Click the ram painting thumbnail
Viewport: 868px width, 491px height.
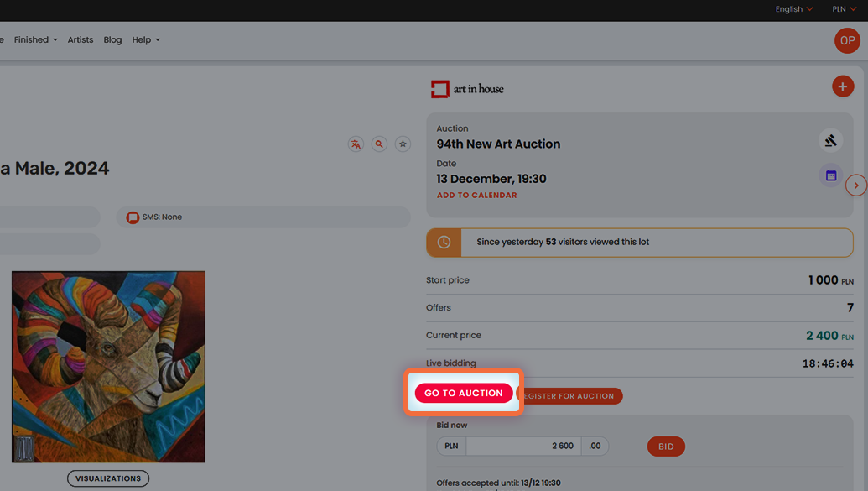108,367
